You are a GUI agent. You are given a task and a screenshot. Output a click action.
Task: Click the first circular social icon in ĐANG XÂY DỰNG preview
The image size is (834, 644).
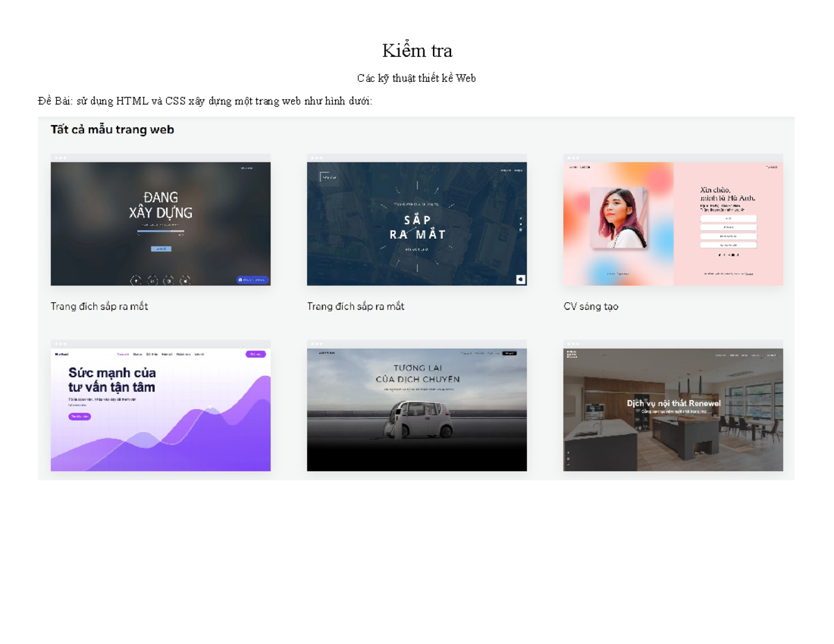136,281
